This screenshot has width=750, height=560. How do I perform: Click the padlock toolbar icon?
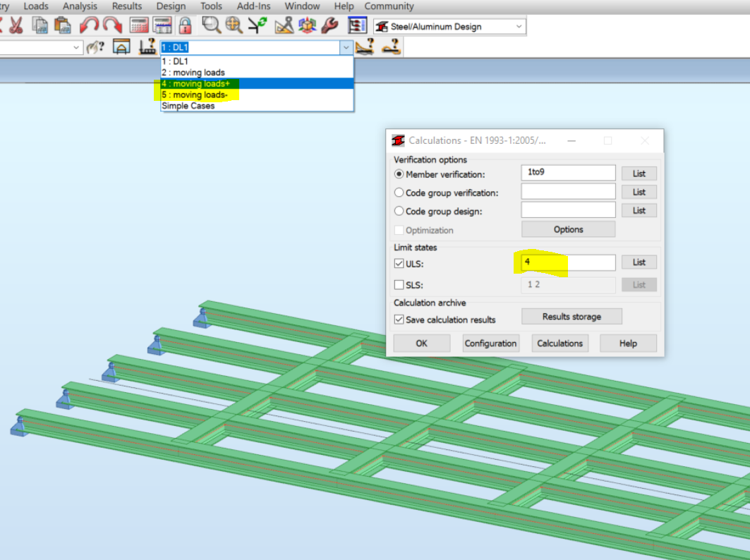click(185, 25)
